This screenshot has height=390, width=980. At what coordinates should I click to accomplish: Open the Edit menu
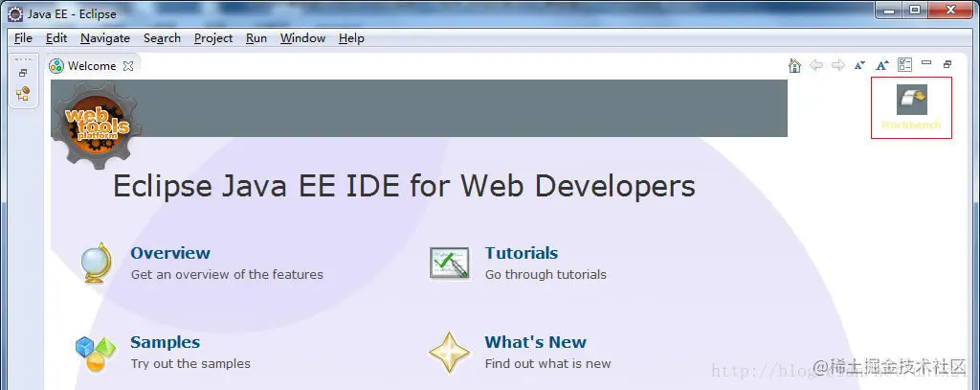56,38
